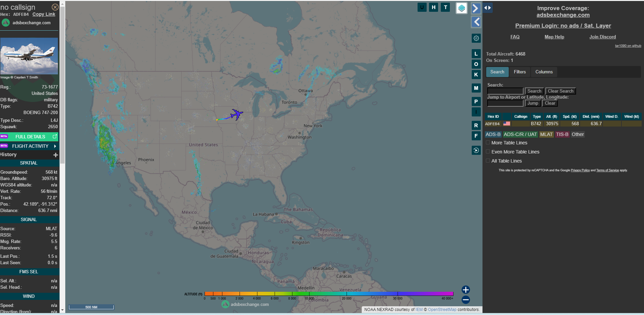Open map settings gear
This screenshot has width=644, height=315.
(476, 38)
